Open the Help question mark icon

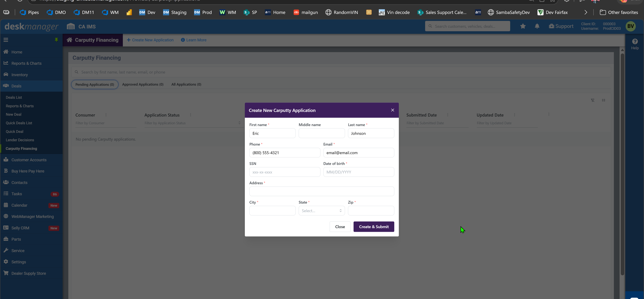click(x=635, y=42)
